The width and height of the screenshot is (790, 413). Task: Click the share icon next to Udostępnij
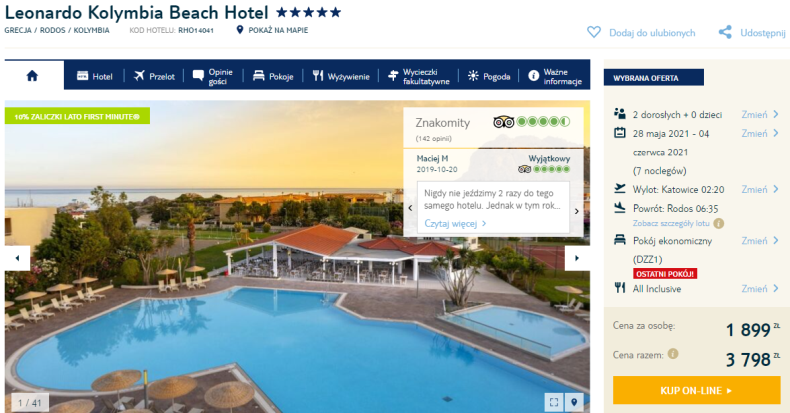point(725,32)
